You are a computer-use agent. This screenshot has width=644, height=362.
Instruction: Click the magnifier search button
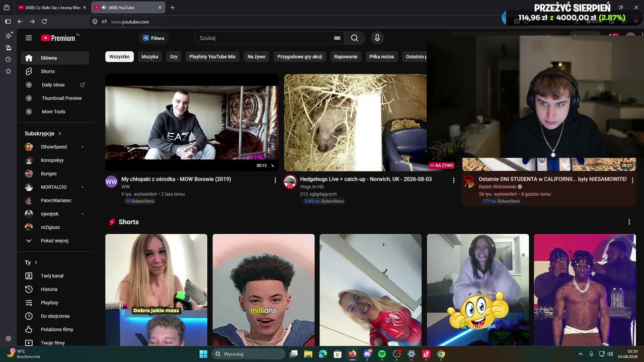click(355, 38)
